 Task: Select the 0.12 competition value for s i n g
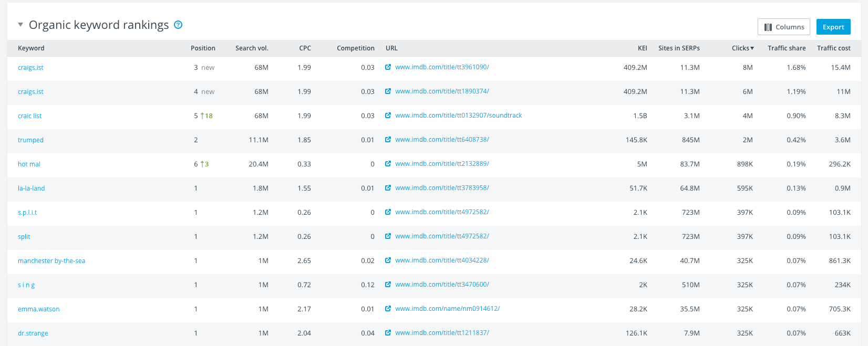click(x=368, y=285)
